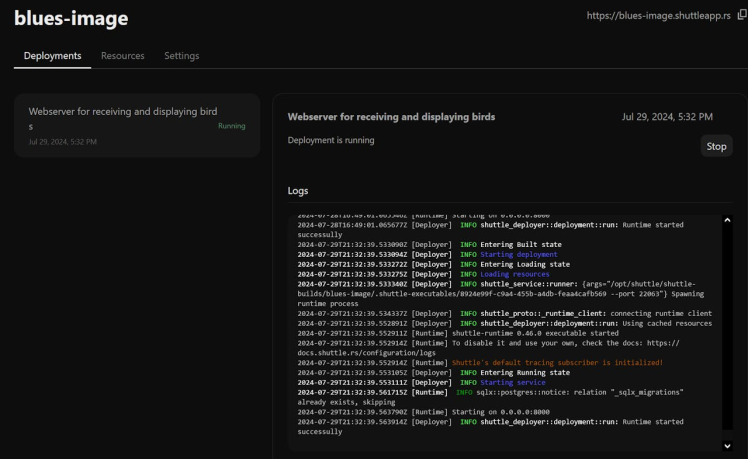This screenshot has width=748, height=459.
Task: Click the deployment timestamp in the detail header
Action: (667, 117)
